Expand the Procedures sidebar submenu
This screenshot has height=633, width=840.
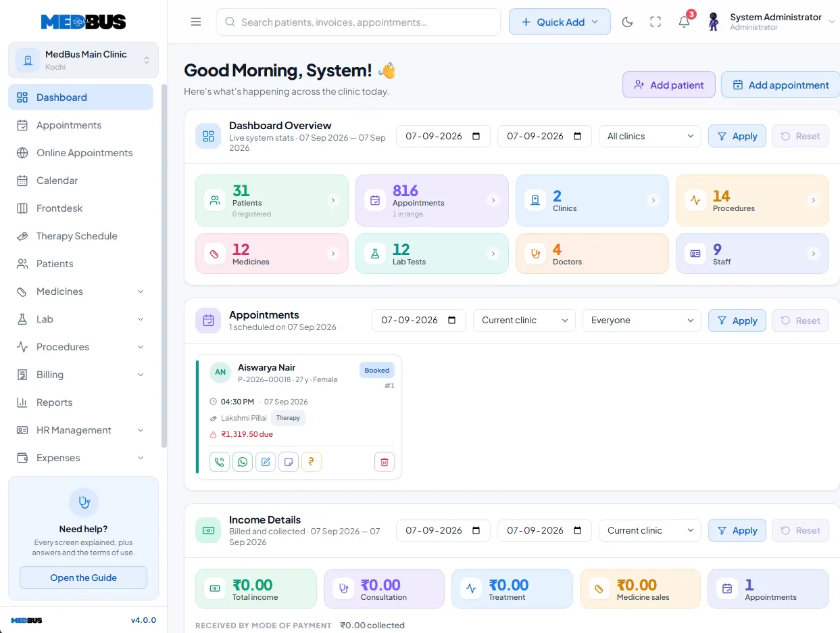click(141, 347)
